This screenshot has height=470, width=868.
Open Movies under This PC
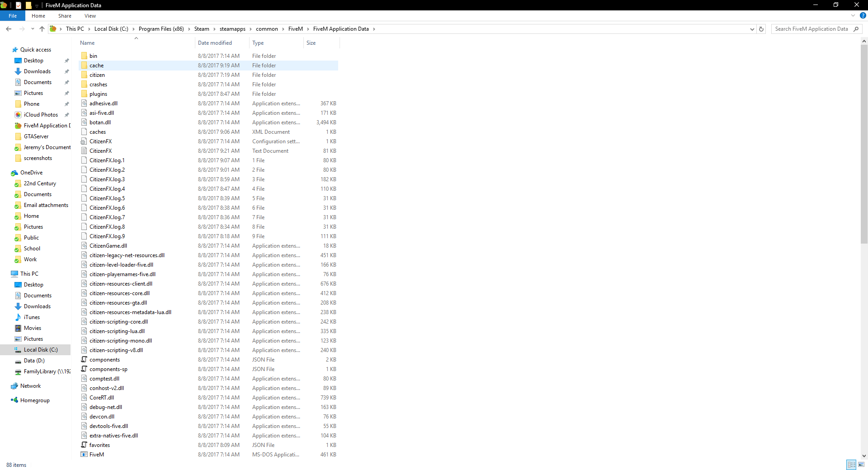[x=33, y=328]
